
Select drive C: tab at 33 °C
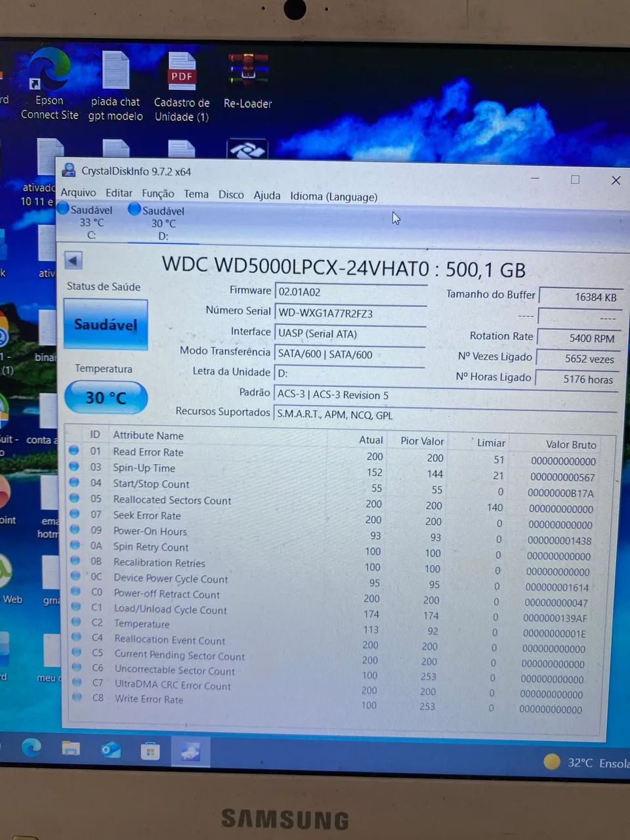[86, 222]
